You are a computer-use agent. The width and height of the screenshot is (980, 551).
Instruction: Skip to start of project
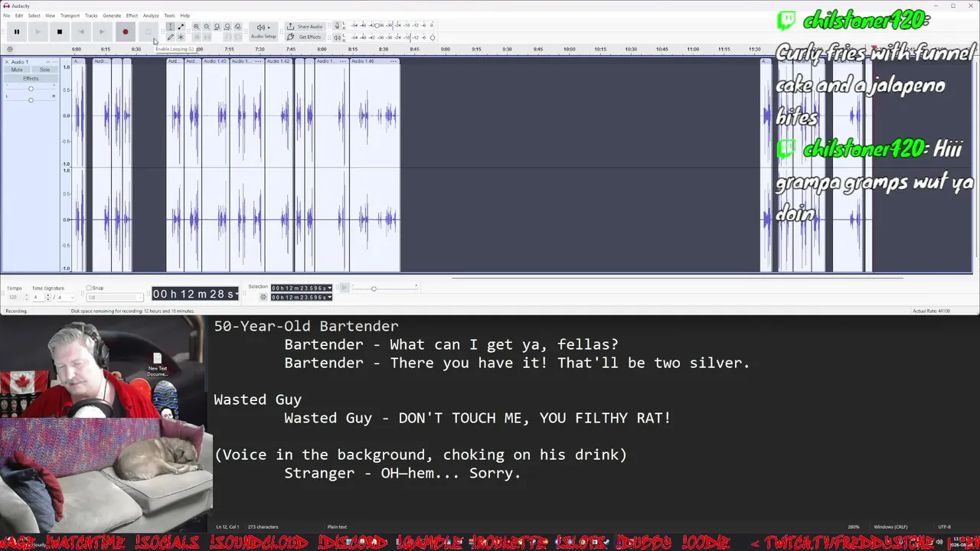[x=81, y=31]
